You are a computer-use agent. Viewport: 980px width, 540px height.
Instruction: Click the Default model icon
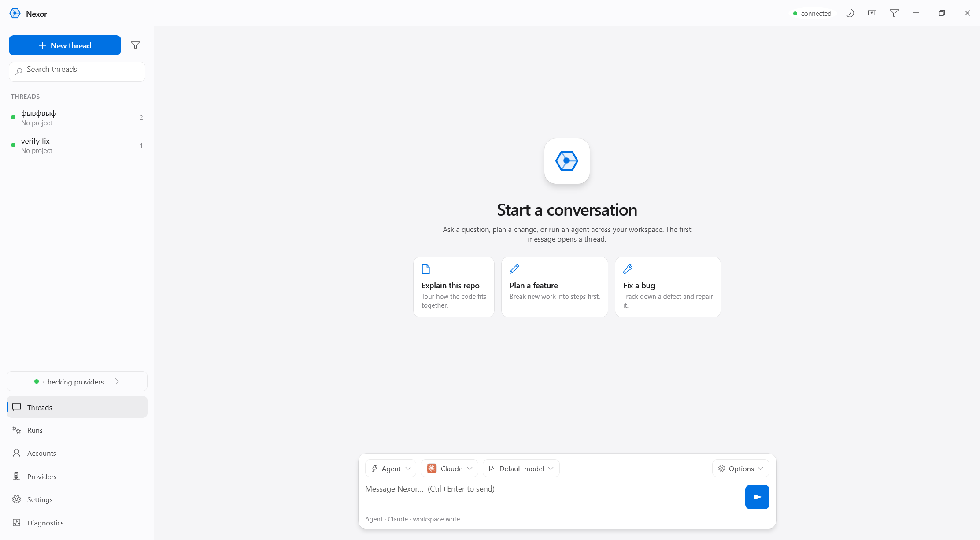(492, 468)
